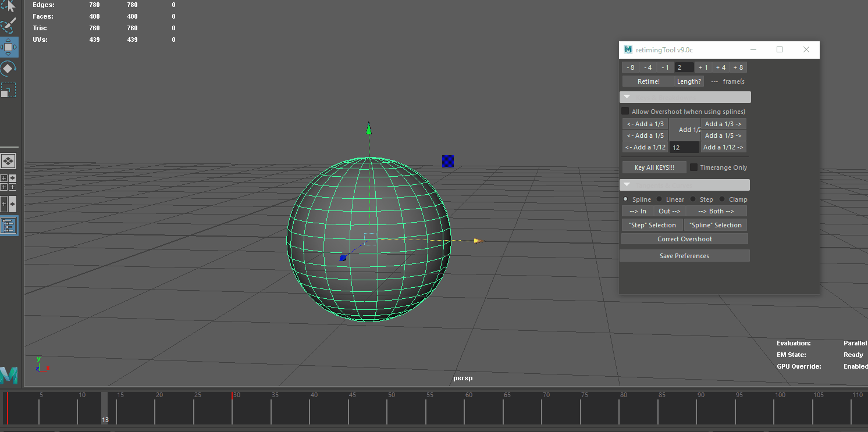Viewport: 868px width, 432px height.
Task: Switch to four view panel layout
Action: point(8,183)
